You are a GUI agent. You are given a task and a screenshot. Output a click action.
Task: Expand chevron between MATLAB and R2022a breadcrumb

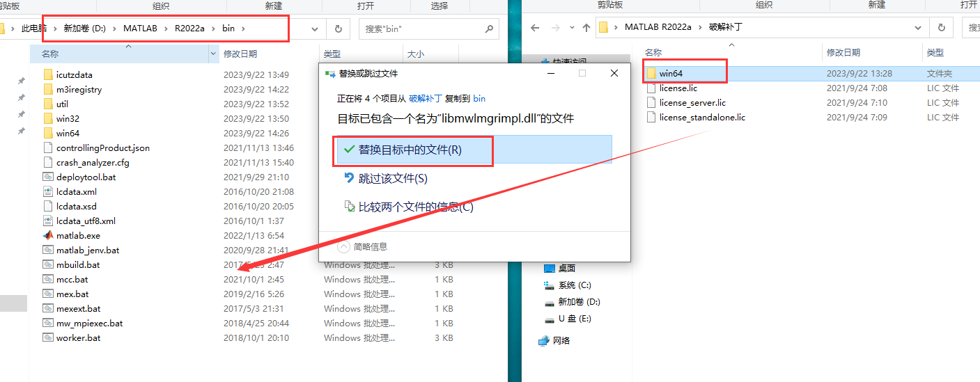click(x=165, y=29)
